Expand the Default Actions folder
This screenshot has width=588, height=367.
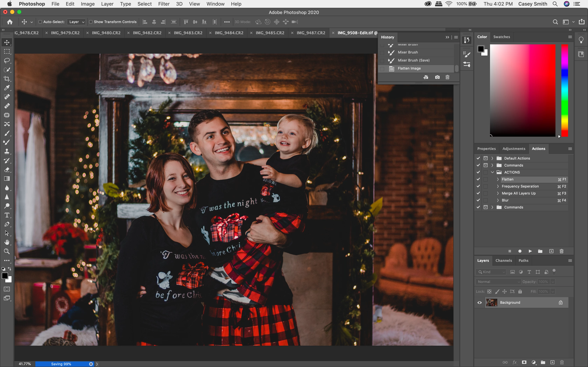click(x=492, y=158)
